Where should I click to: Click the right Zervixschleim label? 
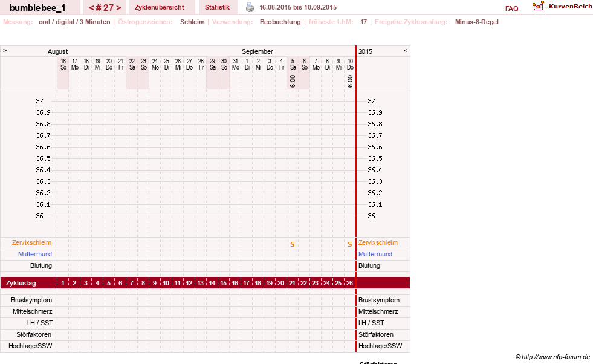click(x=378, y=242)
